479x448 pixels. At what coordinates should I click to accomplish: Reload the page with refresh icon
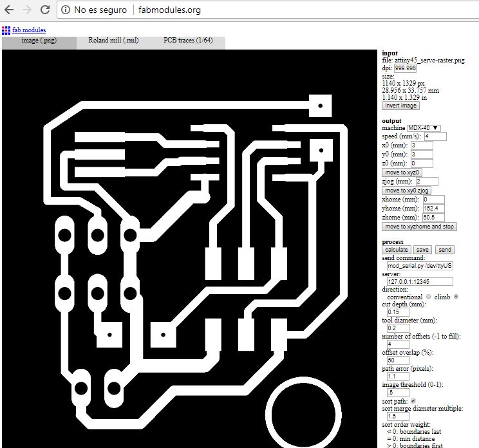point(45,10)
